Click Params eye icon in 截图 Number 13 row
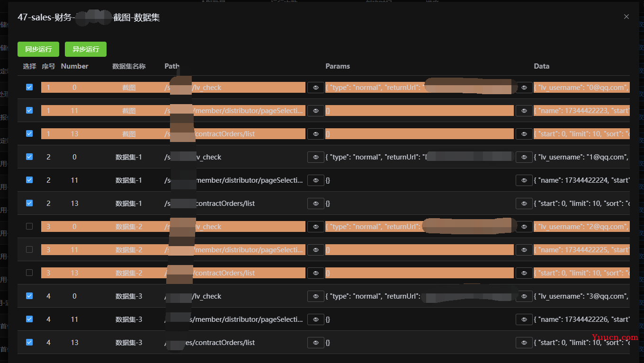Viewport: 644px width, 363px height. tap(524, 134)
